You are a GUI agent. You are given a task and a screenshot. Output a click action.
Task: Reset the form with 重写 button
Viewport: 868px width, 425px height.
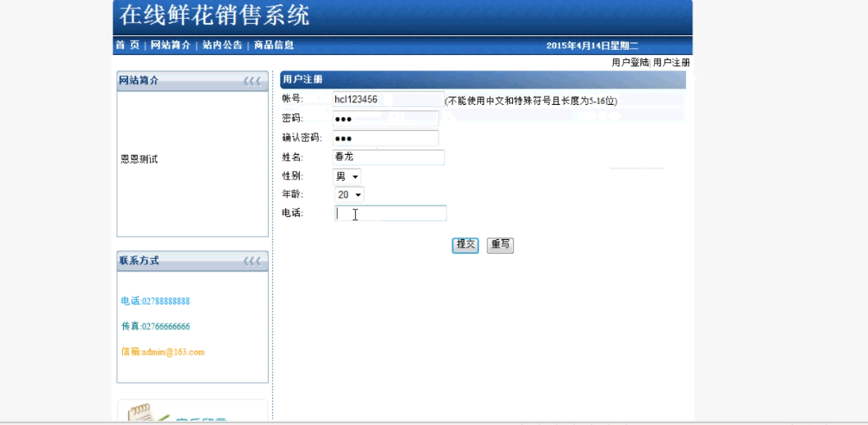point(500,245)
